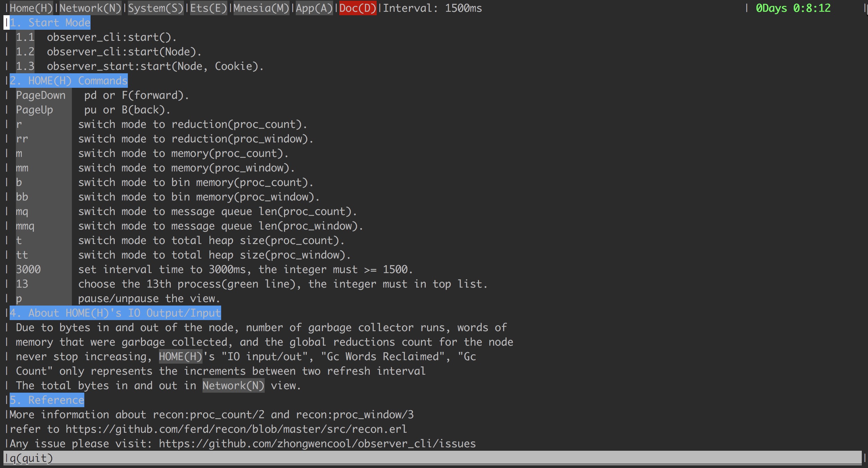Switch to the App(A) tab
868x468 pixels.
[314, 8]
